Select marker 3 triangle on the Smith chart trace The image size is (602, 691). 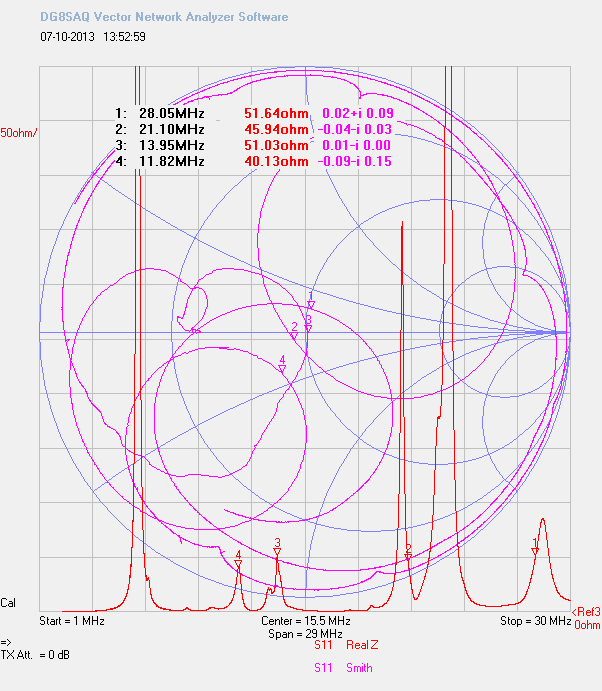pos(308,328)
